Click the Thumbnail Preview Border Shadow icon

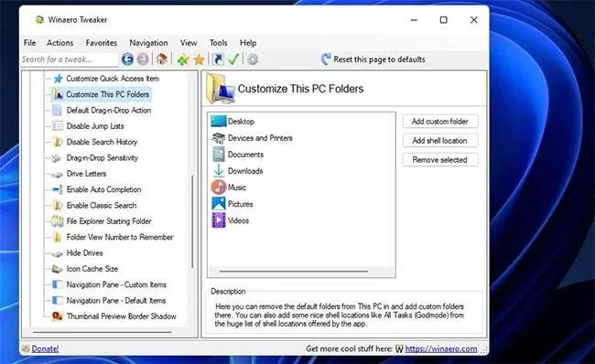click(58, 316)
